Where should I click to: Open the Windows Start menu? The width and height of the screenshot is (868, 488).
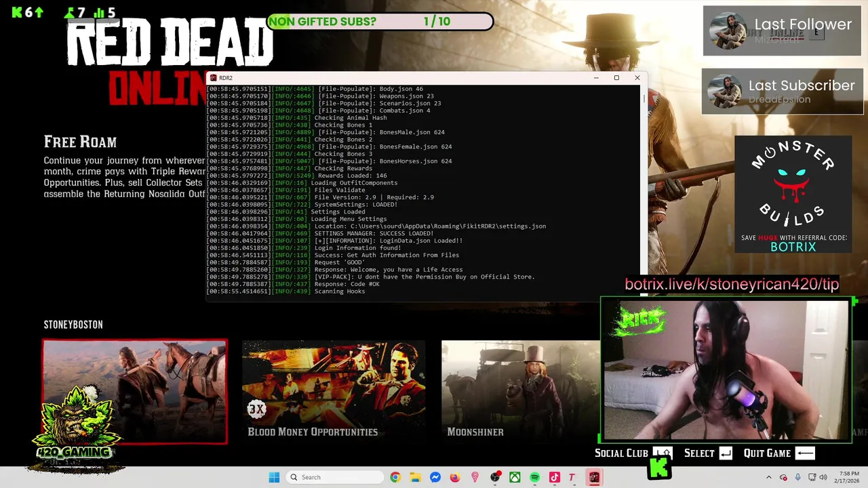coord(274,477)
